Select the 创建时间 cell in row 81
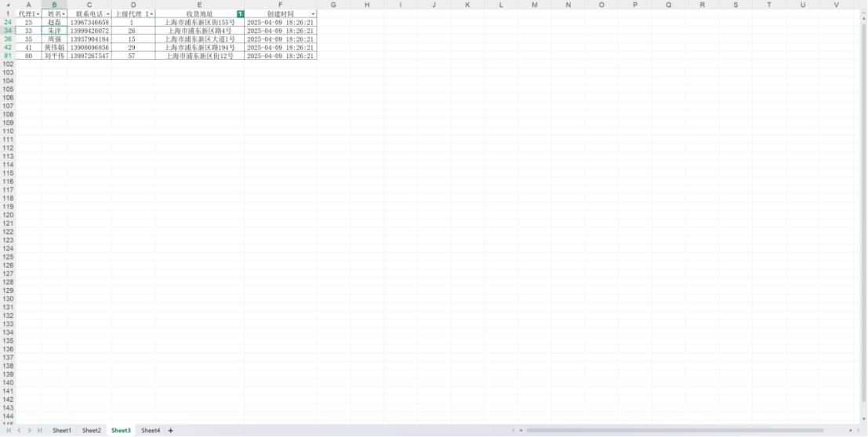Screen dimensions: 868x437 (x=281, y=56)
